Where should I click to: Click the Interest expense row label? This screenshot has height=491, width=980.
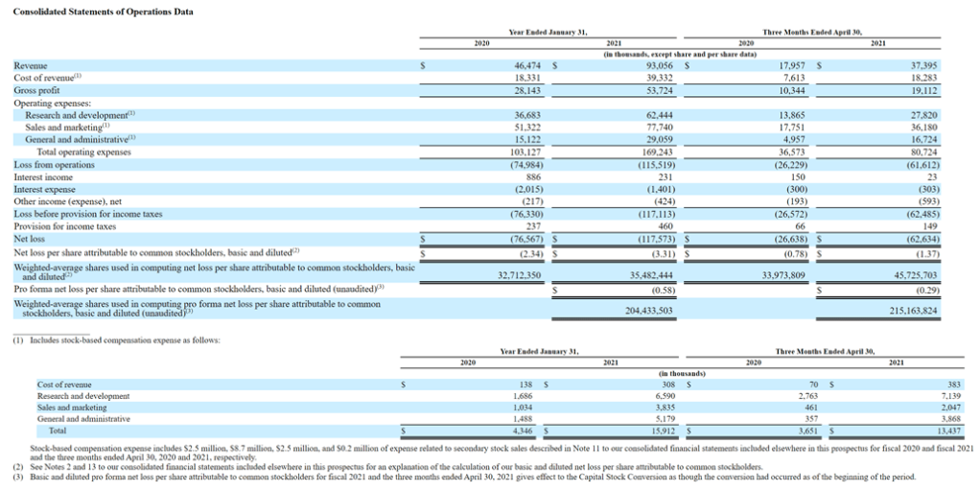[44, 190]
